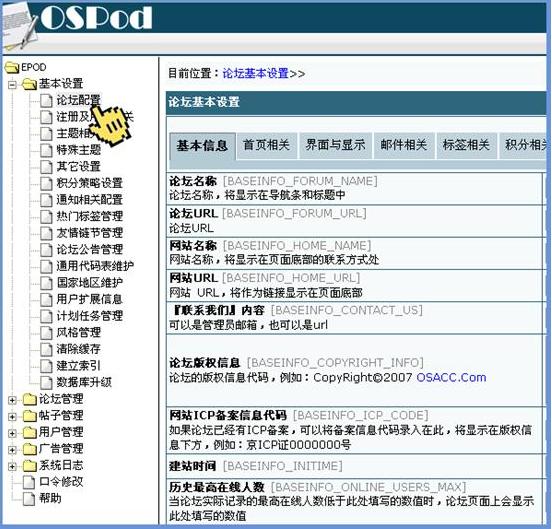The height and width of the screenshot is (529, 552).
Task: Expand the 系统日志 tree node
Action: click(12, 466)
